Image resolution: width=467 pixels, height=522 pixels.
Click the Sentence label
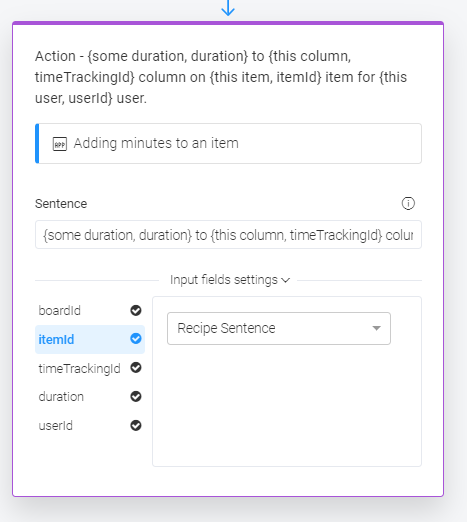point(61,204)
